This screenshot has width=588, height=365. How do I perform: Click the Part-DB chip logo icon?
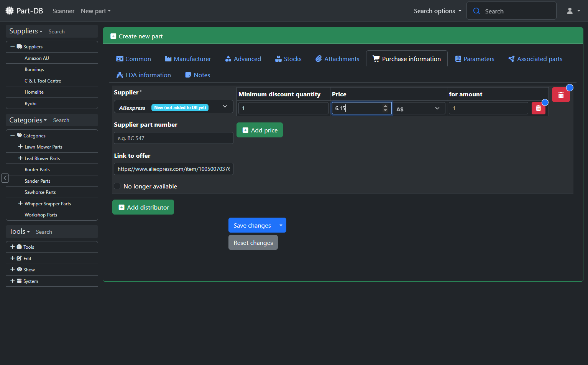coord(10,11)
